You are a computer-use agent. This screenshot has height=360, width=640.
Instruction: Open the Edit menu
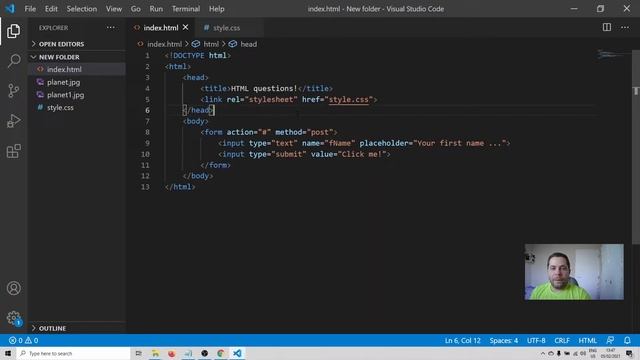click(x=51, y=9)
